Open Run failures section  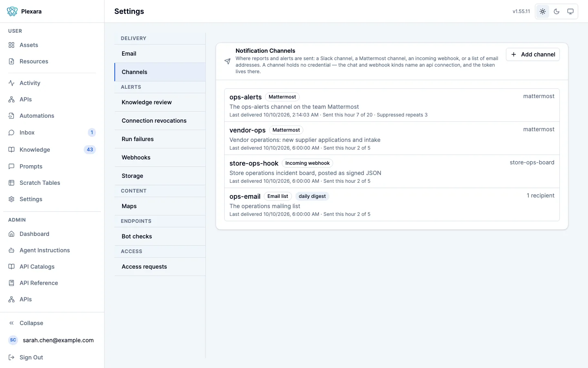coord(160,139)
